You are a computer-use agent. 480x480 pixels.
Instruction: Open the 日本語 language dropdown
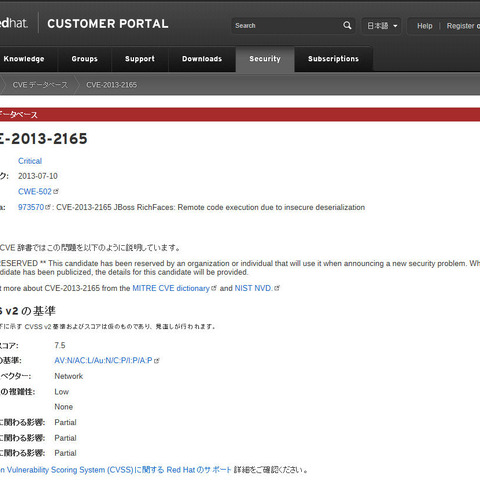click(382, 26)
